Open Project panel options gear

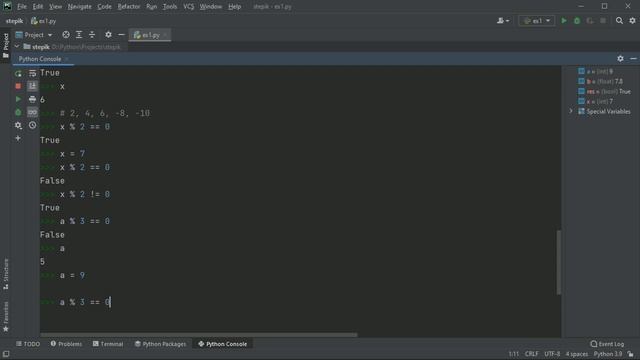click(108, 35)
